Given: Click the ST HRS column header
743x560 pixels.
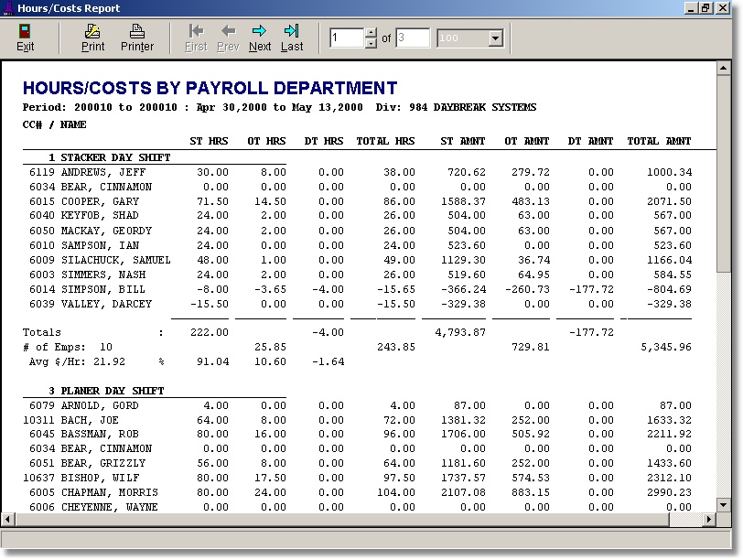Looking at the screenshot, I should [x=209, y=141].
